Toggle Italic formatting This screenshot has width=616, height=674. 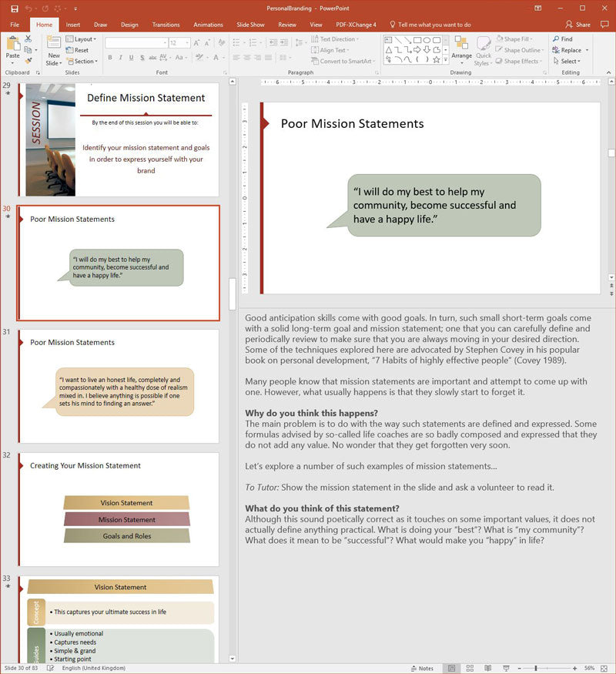click(x=121, y=57)
